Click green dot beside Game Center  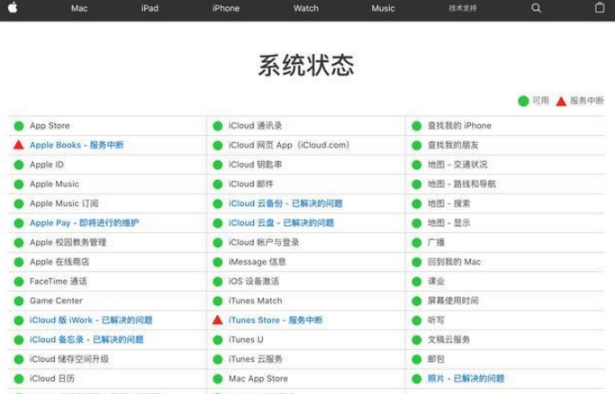19,301
